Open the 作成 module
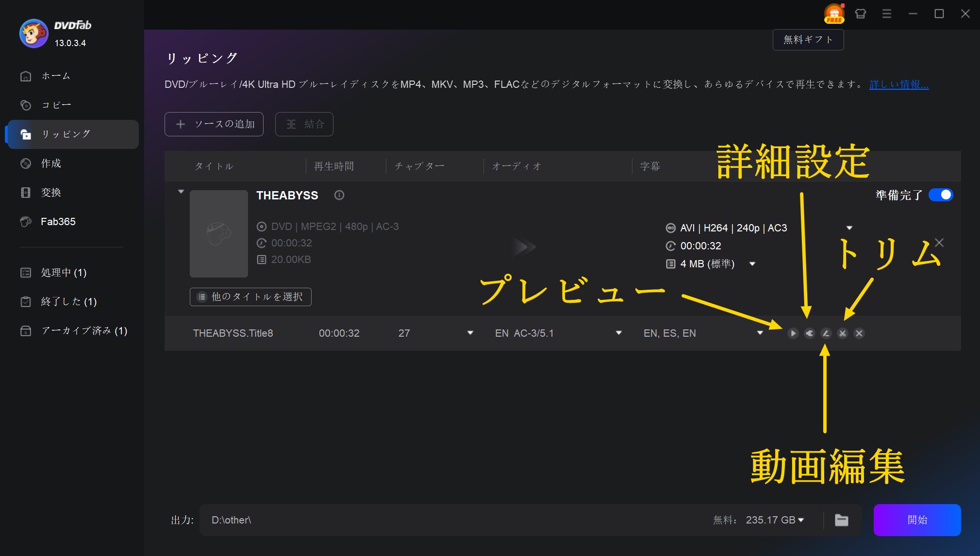 click(73, 164)
